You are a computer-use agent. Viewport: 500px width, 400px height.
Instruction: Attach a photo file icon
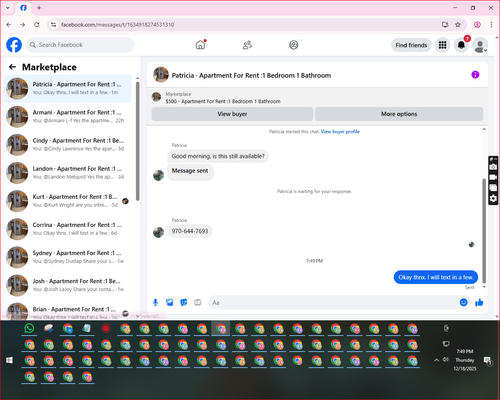click(x=169, y=302)
